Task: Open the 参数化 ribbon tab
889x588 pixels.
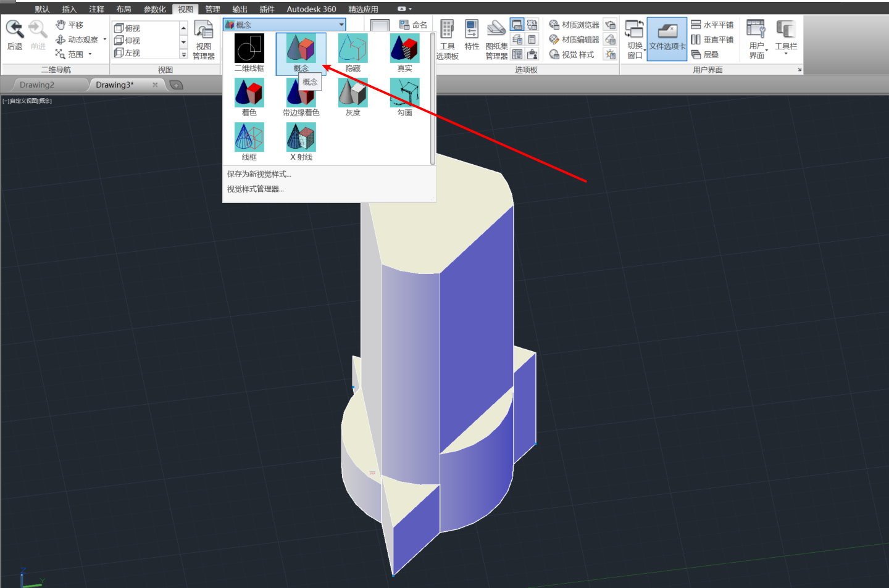Action: click(x=155, y=9)
